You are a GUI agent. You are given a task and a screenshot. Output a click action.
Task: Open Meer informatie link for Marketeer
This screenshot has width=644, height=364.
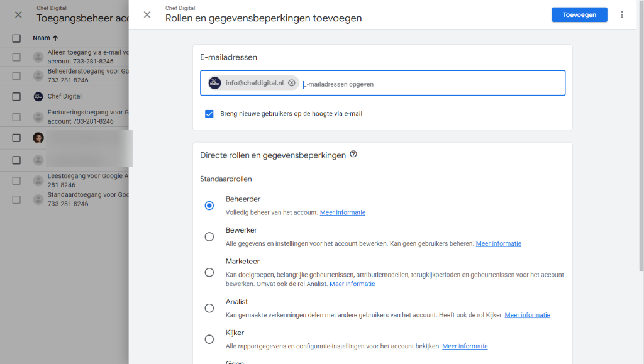pos(352,284)
